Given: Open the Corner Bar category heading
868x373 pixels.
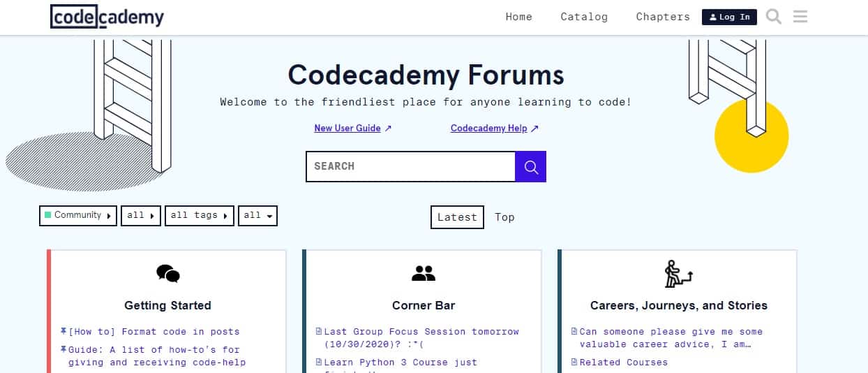Looking at the screenshot, I should tap(424, 305).
